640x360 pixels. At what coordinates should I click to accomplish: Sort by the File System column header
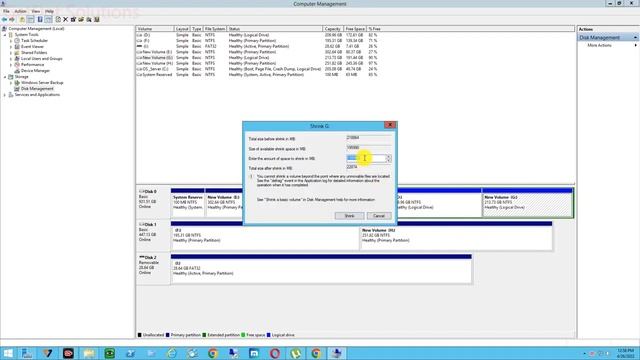(x=215, y=29)
